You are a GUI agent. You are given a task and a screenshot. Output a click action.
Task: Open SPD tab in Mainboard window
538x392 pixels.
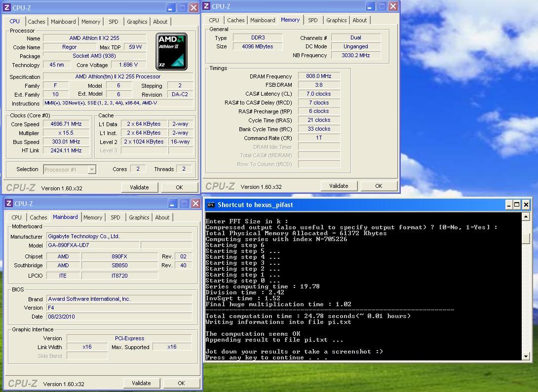[x=115, y=217]
